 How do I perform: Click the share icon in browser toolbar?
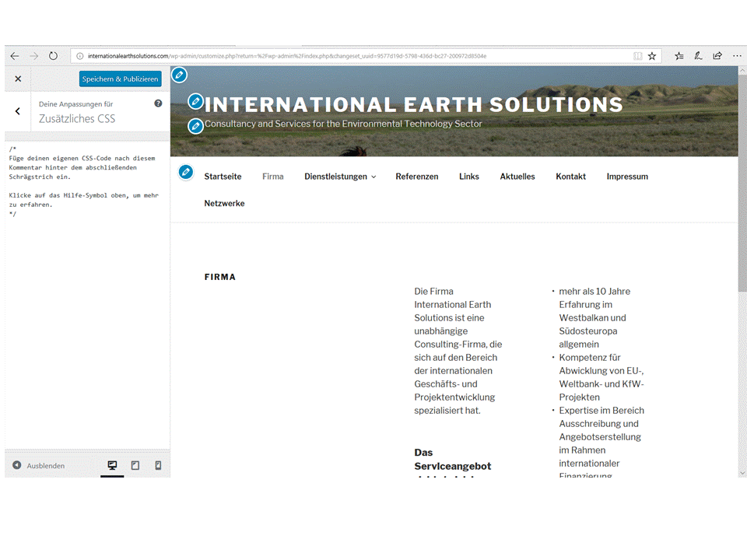coord(717,56)
